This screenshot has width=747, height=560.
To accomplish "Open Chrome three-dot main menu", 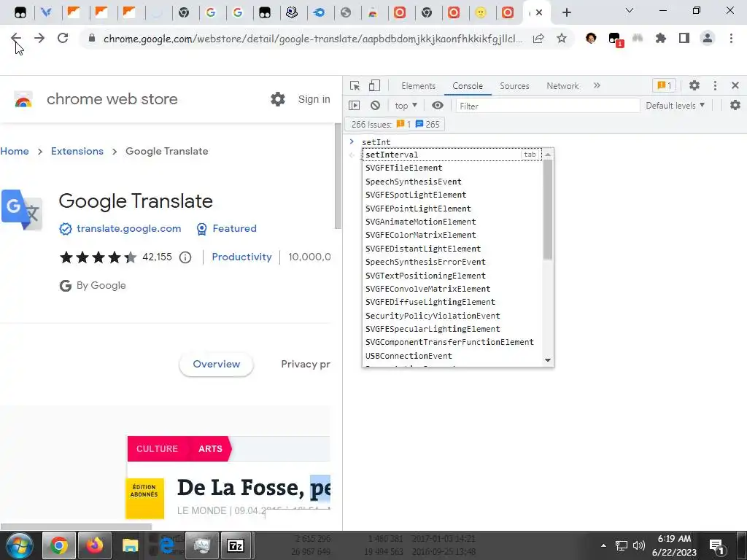I will (x=731, y=38).
